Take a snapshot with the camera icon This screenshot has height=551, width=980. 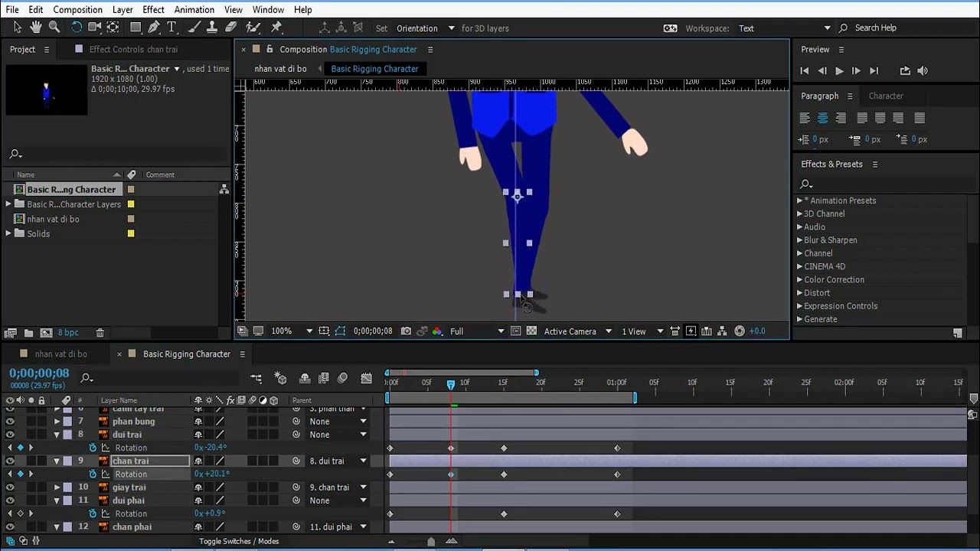[406, 331]
